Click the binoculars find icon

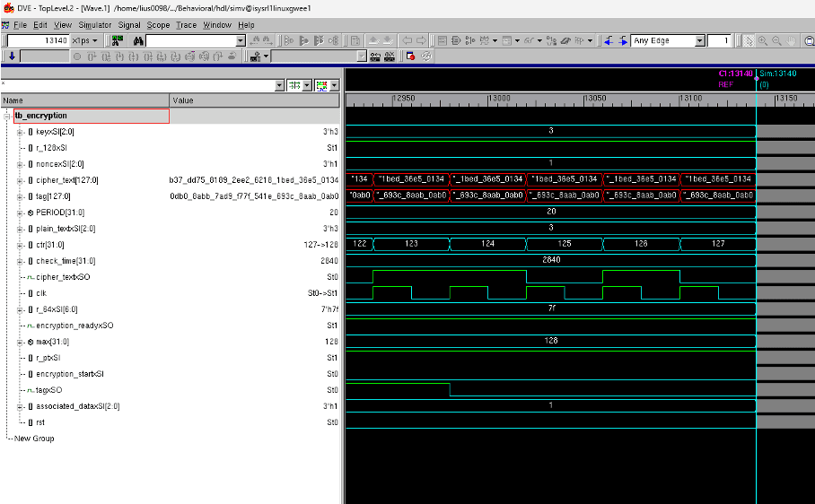(137, 40)
